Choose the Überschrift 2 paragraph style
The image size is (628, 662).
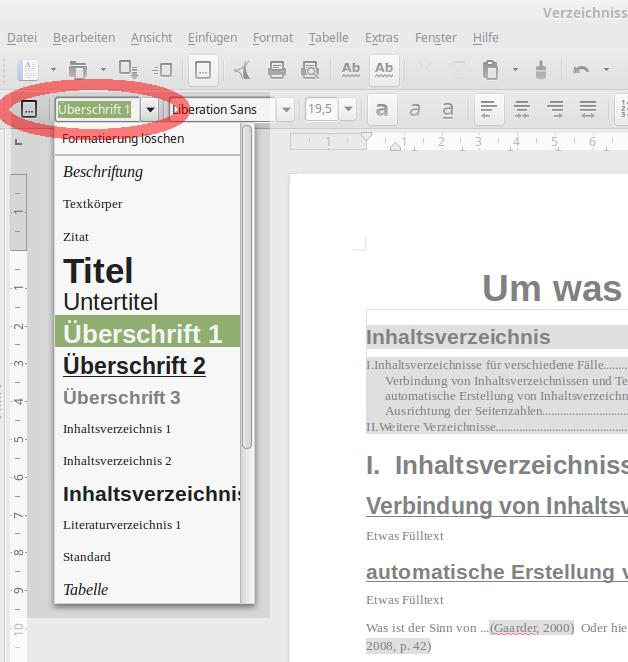[134, 365]
